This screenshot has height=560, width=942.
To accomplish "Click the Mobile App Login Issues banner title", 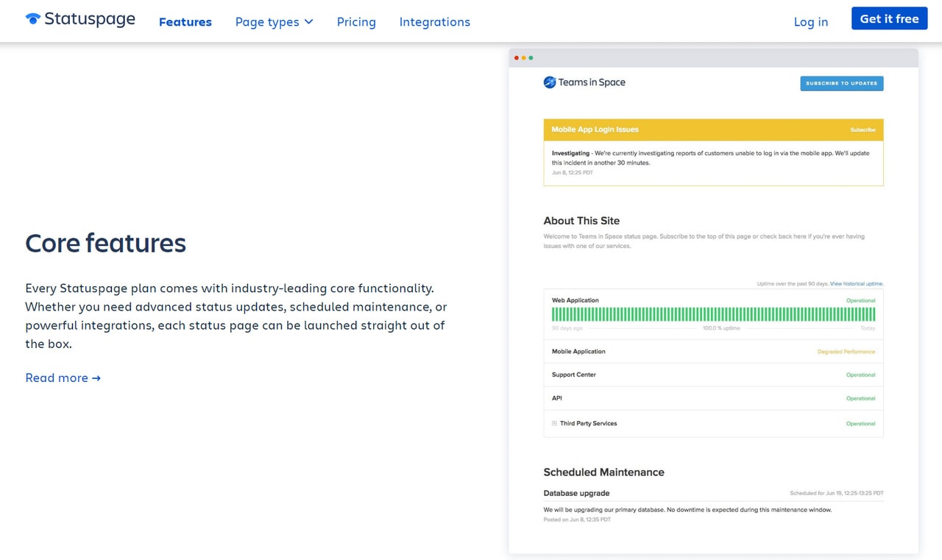I will point(595,130).
